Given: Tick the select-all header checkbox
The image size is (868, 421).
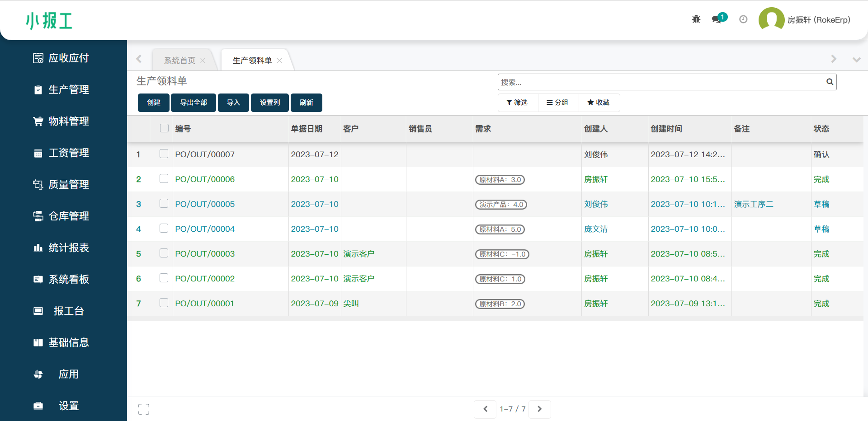Looking at the screenshot, I should pyautogui.click(x=164, y=128).
